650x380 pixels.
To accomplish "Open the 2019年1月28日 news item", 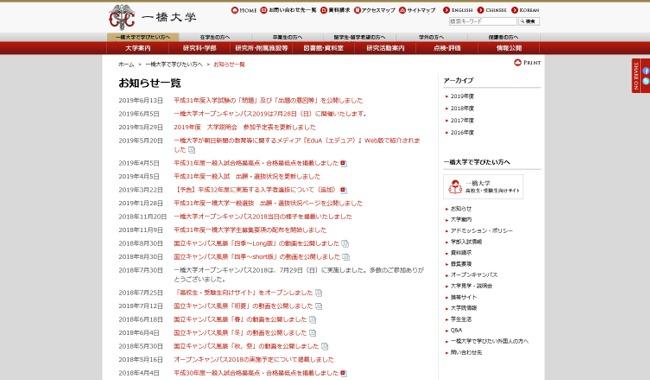I will (x=268, y=203).
